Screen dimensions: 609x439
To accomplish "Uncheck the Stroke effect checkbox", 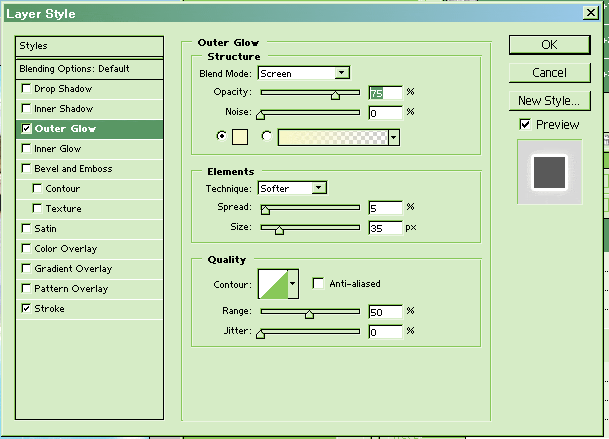I will (x=27, y=309).
